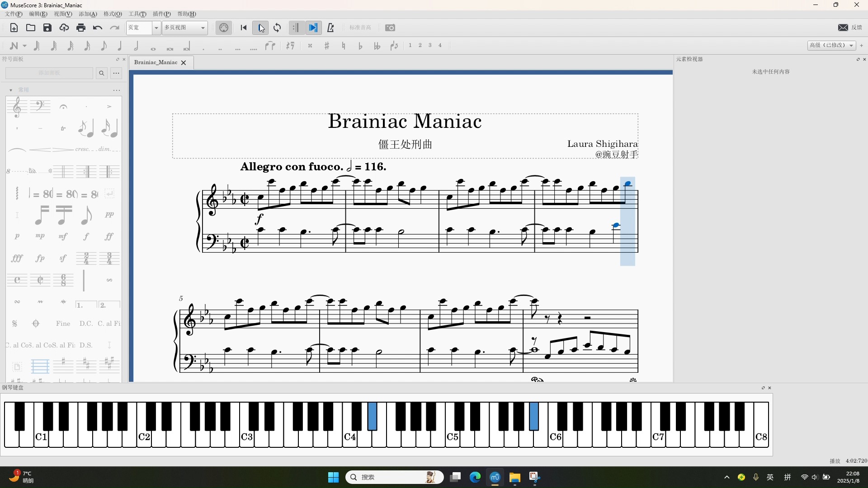Pick the treble clef from palette
Image resolution: width=868 pixels, height=488 pixels.
(x=17, y=107)
